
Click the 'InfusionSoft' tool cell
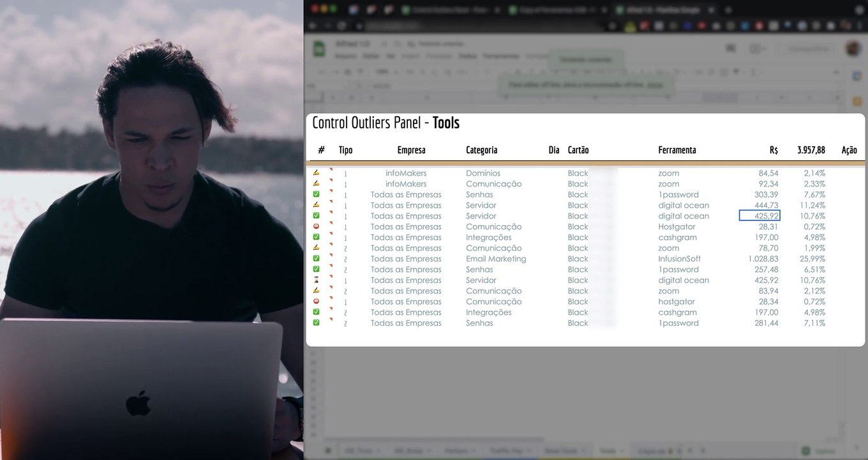[680, 259]
